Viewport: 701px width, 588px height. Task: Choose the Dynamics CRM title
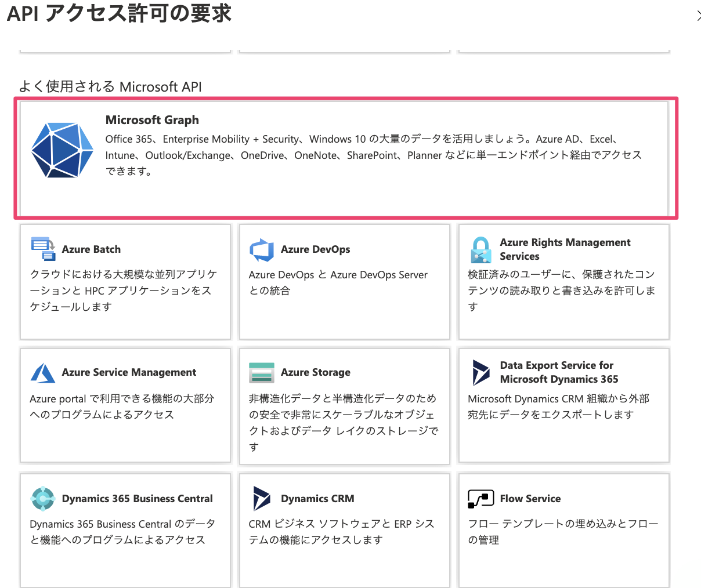point(317,499)
